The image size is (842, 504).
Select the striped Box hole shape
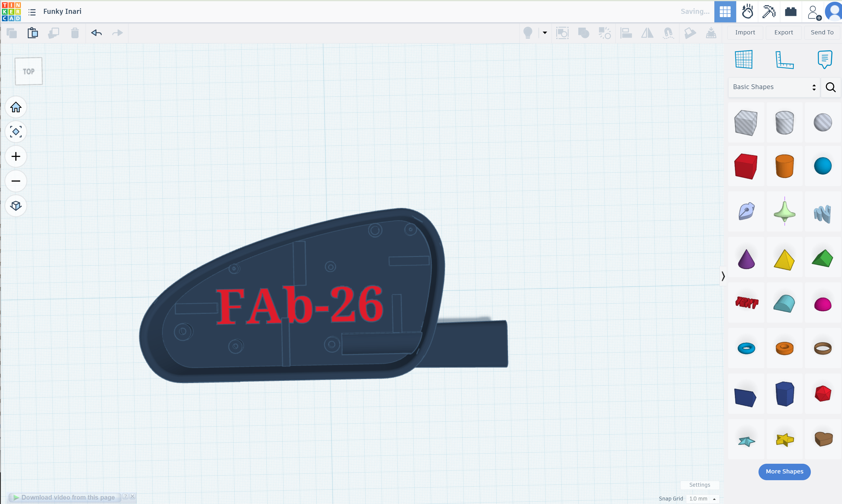coord(746,123)
